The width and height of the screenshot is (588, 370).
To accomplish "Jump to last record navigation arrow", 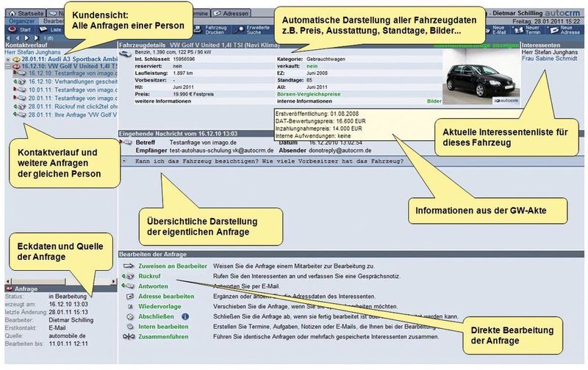I will (x=35, y=38).
